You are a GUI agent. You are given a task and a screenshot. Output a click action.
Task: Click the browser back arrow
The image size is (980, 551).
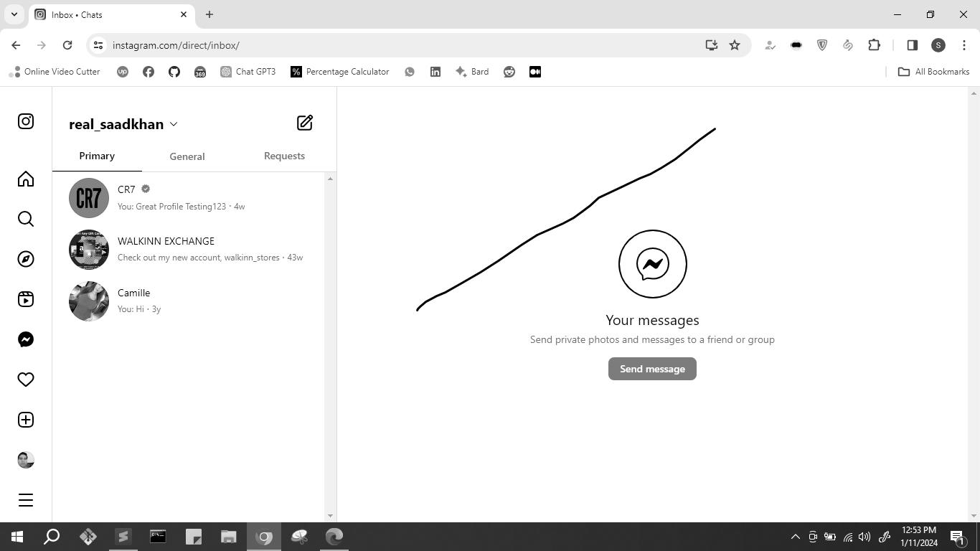click(16, 45)
